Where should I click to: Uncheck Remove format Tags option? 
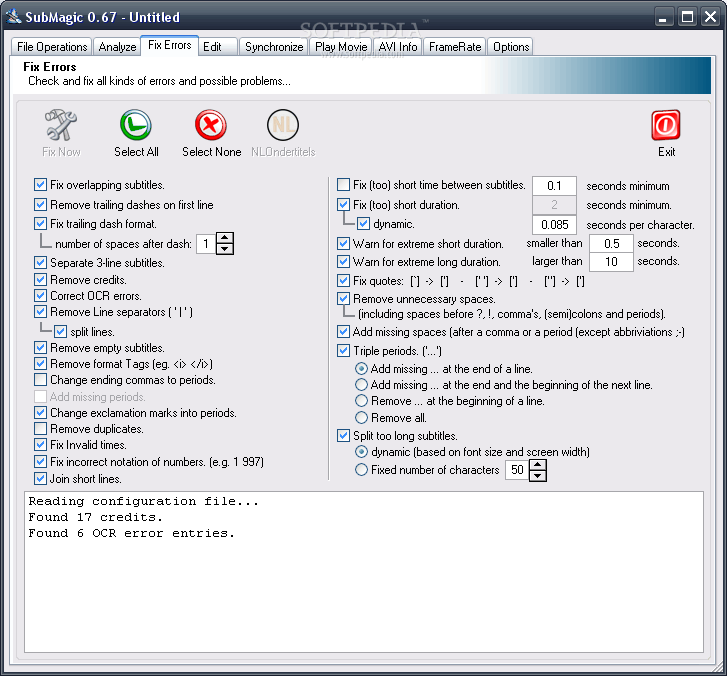coord(40,364)
